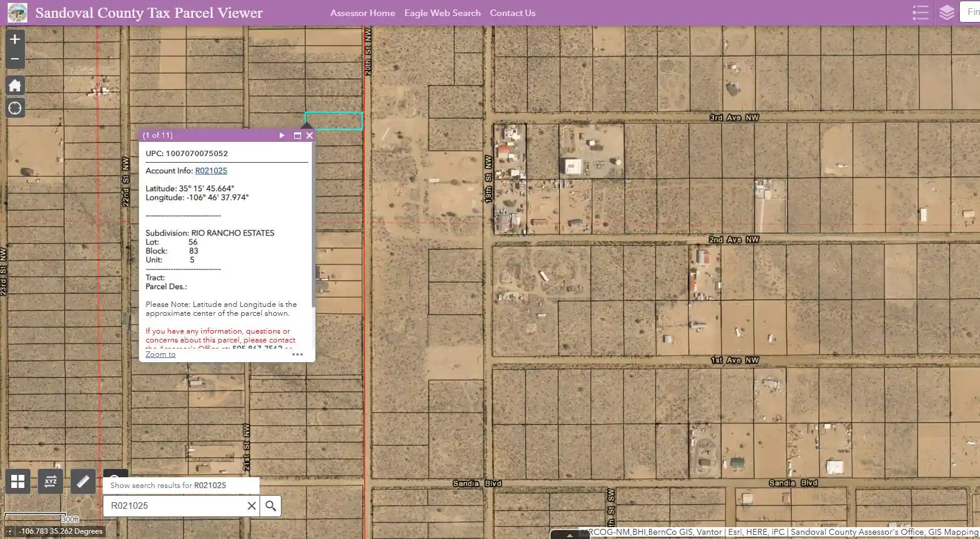
Task: Open the XYZ coordinate tool
Action: point(50,481)
